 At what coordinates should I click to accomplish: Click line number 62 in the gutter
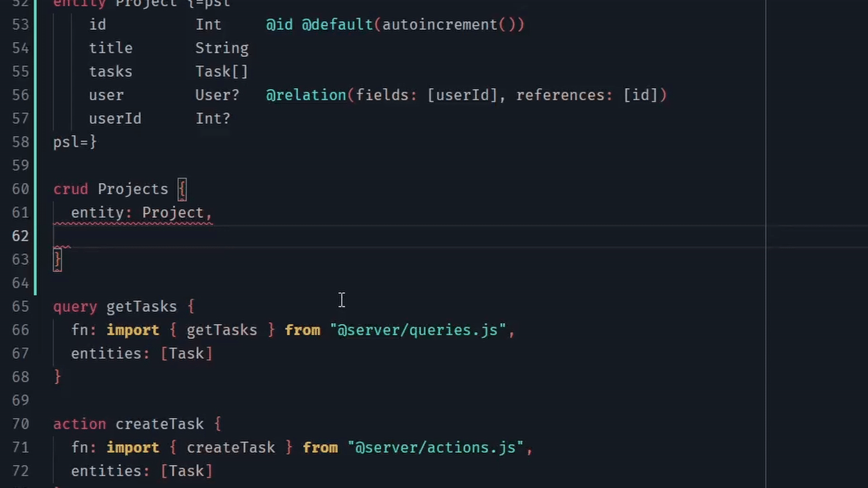pos(20,236)
